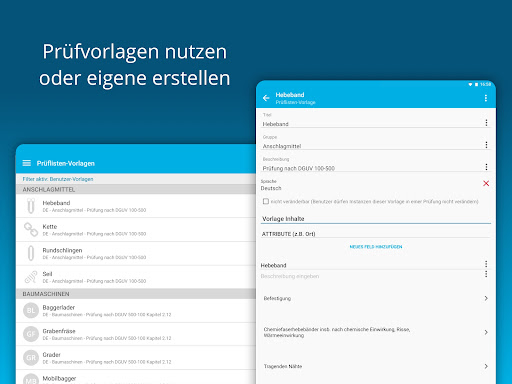Select the Kette template from the list
This screenshot has width=512, height=384.
(x=136, y=230)
